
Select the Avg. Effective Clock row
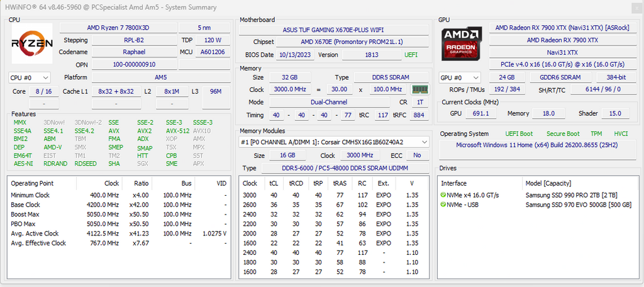[119, 243]
